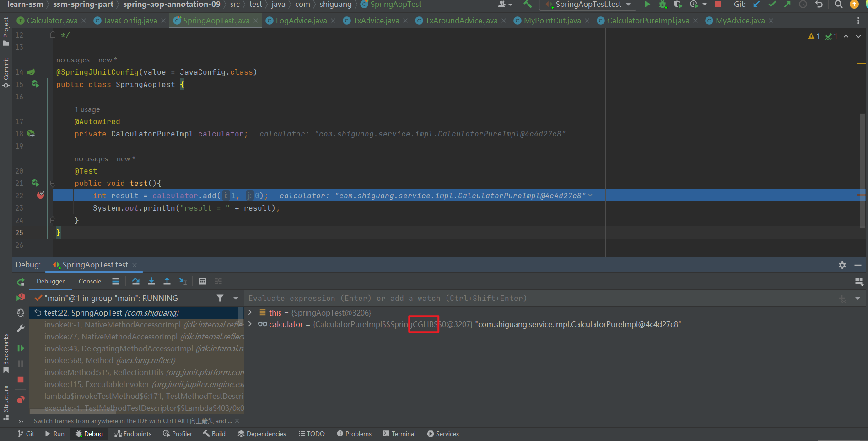
Task: Expand the 'calculator' variable node
Action: [x=250, y=324]
